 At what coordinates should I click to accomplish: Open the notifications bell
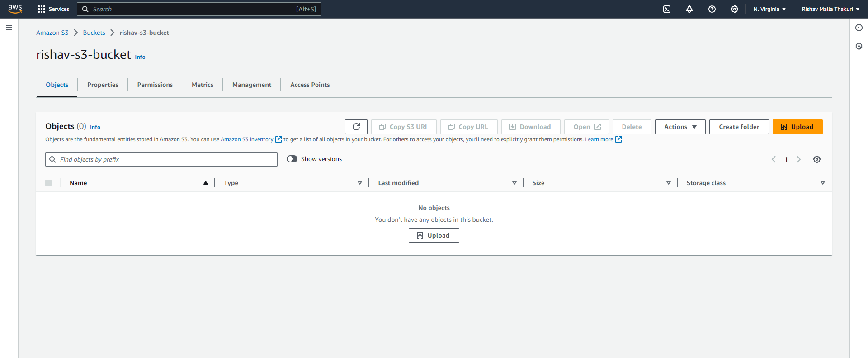click(x=689, y=9)
